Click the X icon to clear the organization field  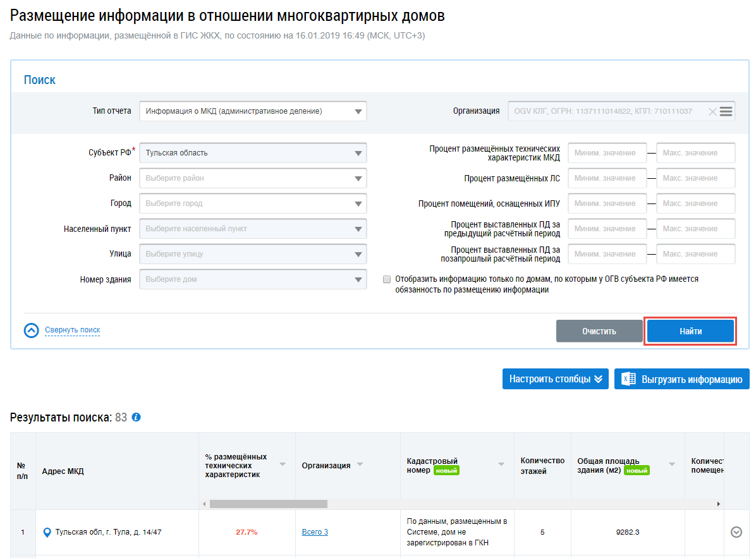click(x=712, y=112)
